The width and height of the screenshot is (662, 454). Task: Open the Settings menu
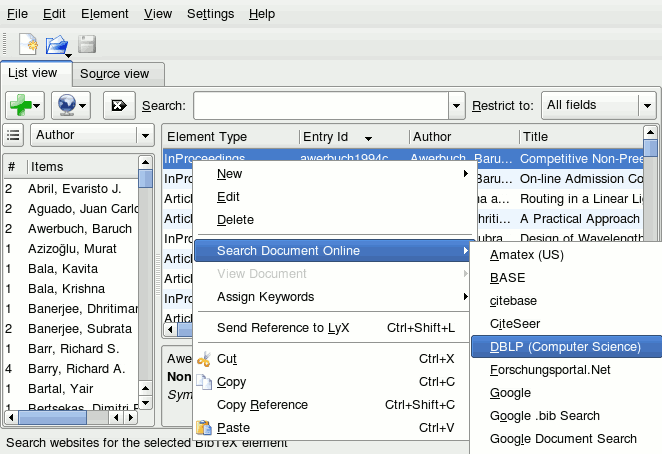(x=210, y=14)
